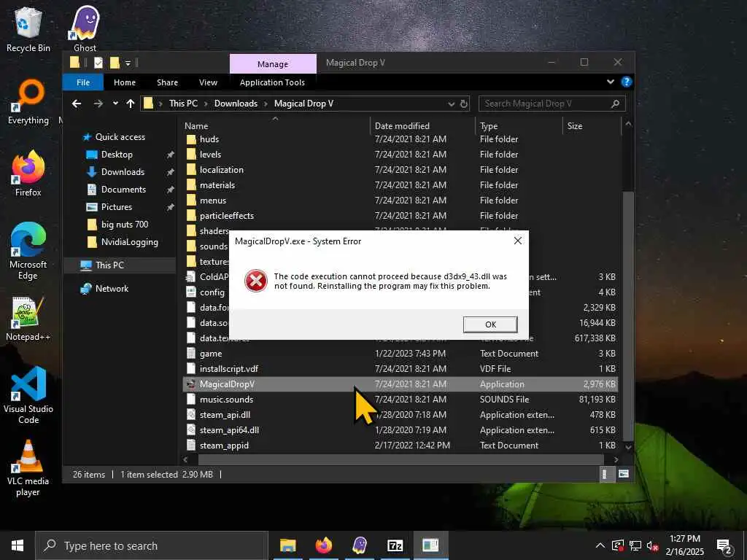
Task: Refresh the Magical Drop V folder
Action: tap(464, 104)
